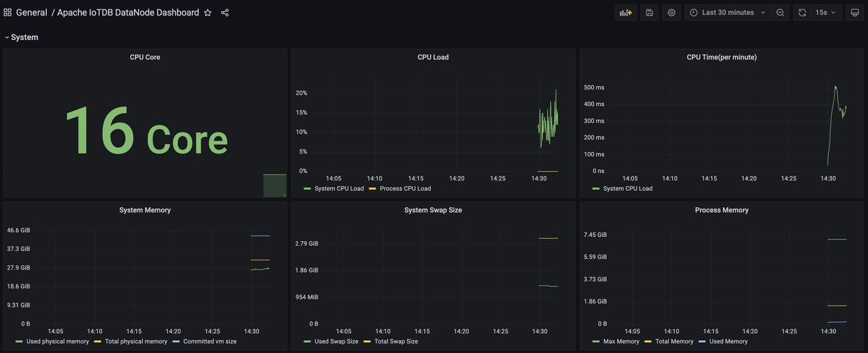Click the Add panel icon
Image resolution: width=868 pixels, height=353 pixels.
coord(625,12)
